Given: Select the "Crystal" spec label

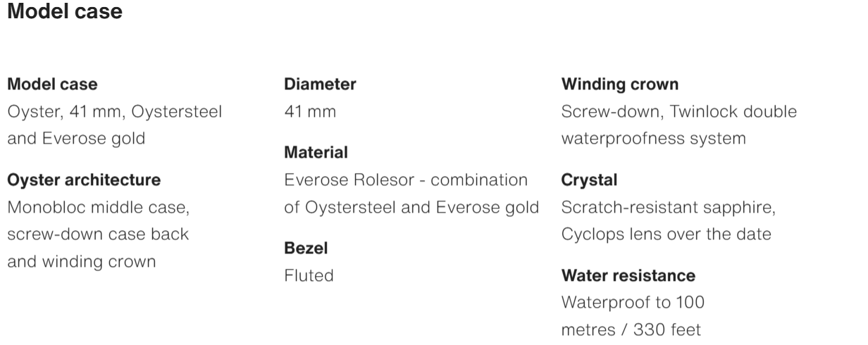Looking at the screenshot, I should click(x=589, y=180).
